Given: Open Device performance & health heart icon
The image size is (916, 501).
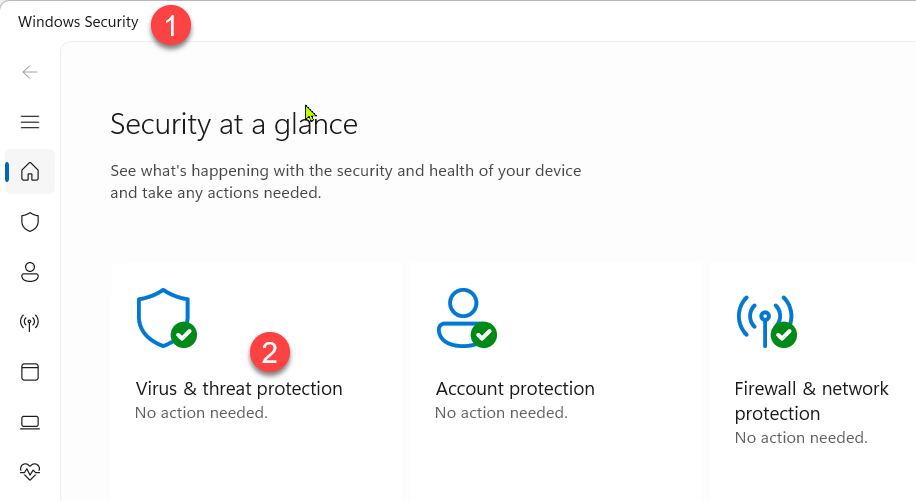Looking at the screenshot, I should click(30, 470).
